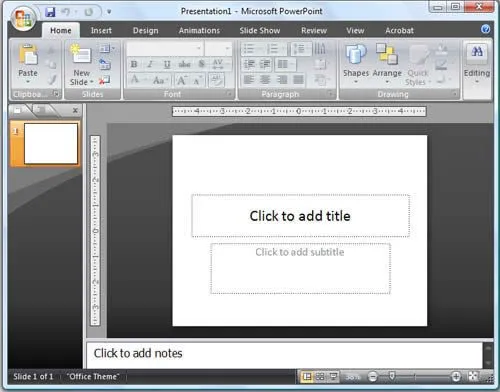
Task: Open the Clipboard dialog launcher
Action: pos(57,94)
